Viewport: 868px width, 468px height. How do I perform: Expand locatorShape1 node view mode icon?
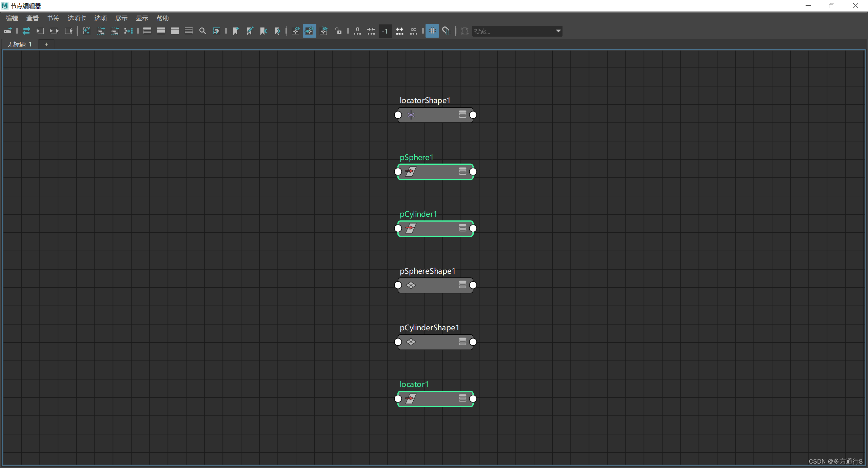462,115
